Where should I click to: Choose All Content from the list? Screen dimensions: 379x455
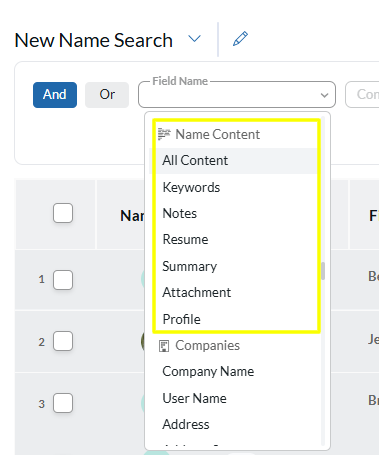(233, 161)
